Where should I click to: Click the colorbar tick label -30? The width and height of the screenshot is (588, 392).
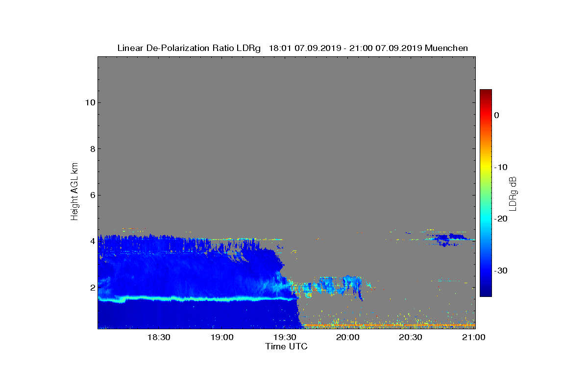tap(500, 271)
